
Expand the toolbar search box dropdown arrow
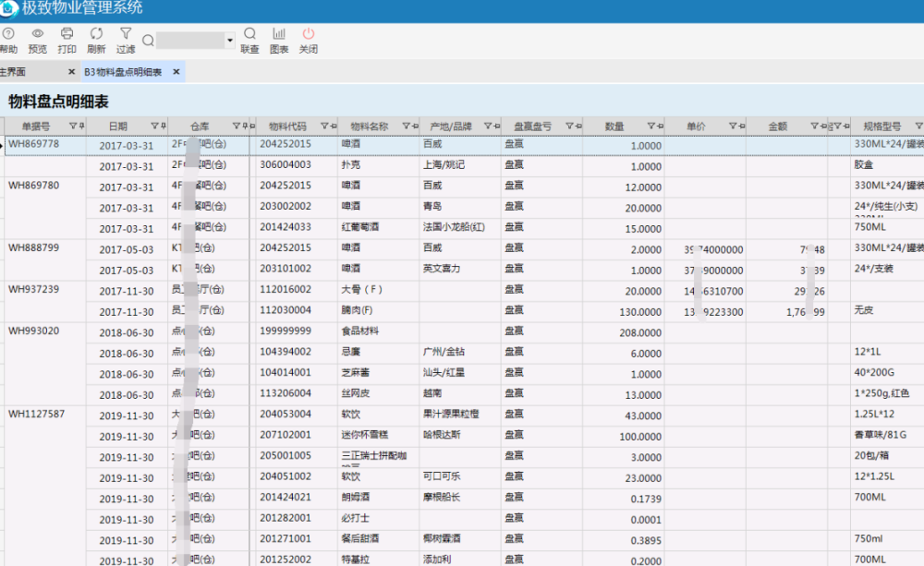pyautogui.click(x=230, y=41)
